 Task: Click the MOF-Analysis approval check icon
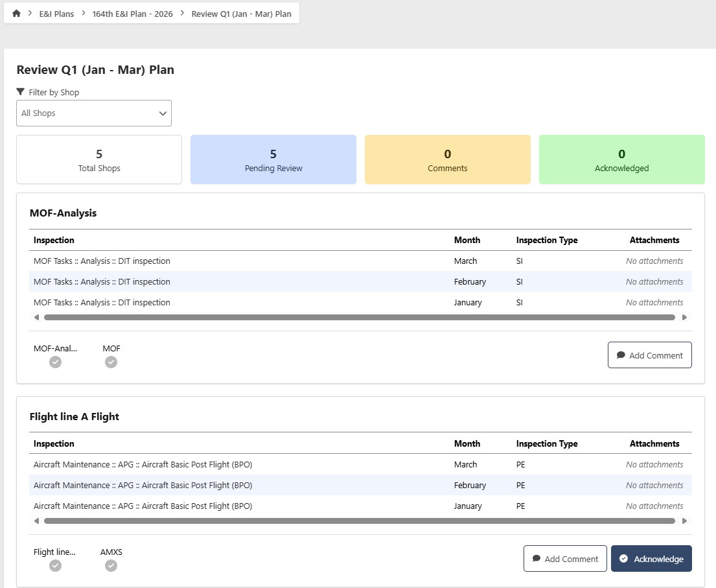56,362
